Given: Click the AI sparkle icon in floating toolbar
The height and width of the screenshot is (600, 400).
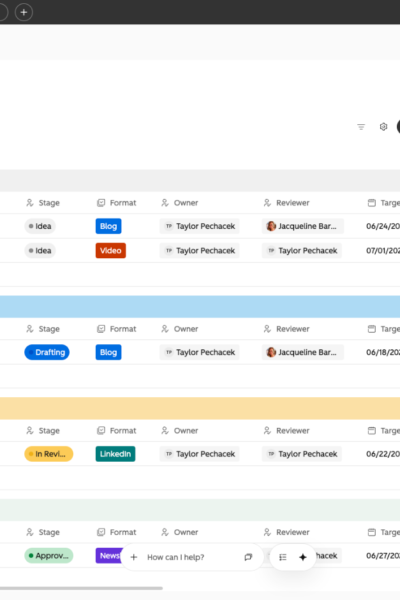Looking at the screenshot, I should (x=303, y=557).
